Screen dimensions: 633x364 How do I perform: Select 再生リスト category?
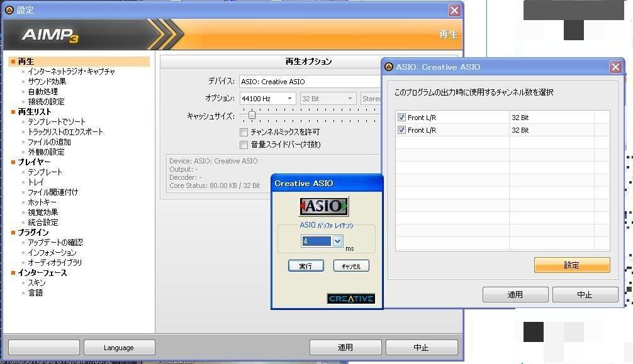pyautogui.click(x=35, y=112)
